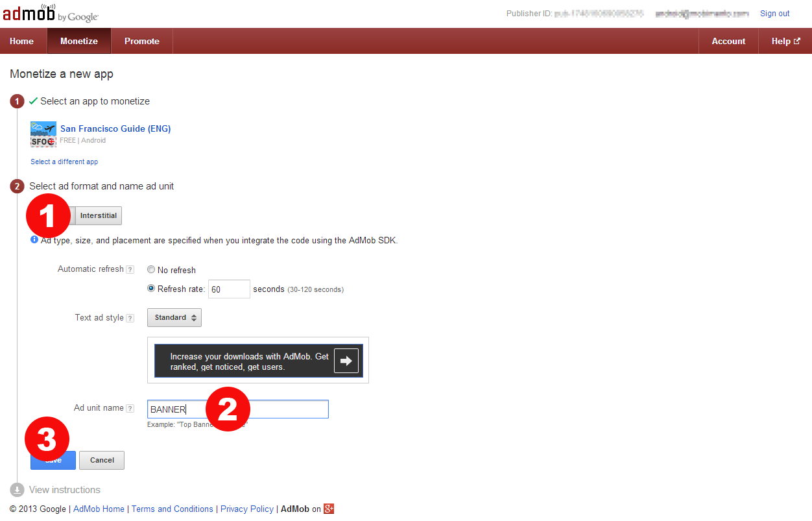Screen dimensions: 812x521
Task: Go to the Home tab
Action: coord(22,41)
